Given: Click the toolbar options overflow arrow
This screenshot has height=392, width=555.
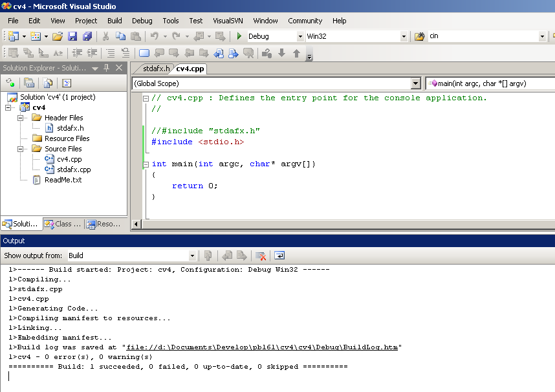Looking at the screenshot, I should tap(309, 56).
